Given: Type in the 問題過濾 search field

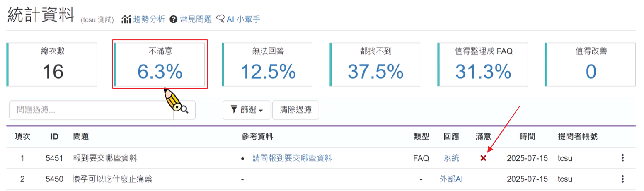Looking at the screenshot, I should pos(91,110).
